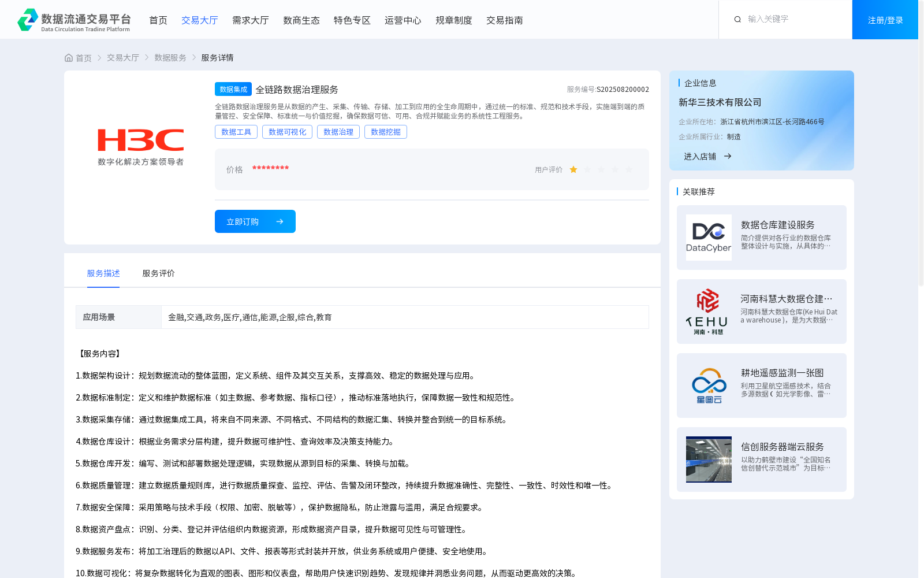Image resolution: width=924 pixels, height=578 pixels.
Task: Open 特色专区 in the top navigation
Action: pyautogui.click(x=352, y=20)
